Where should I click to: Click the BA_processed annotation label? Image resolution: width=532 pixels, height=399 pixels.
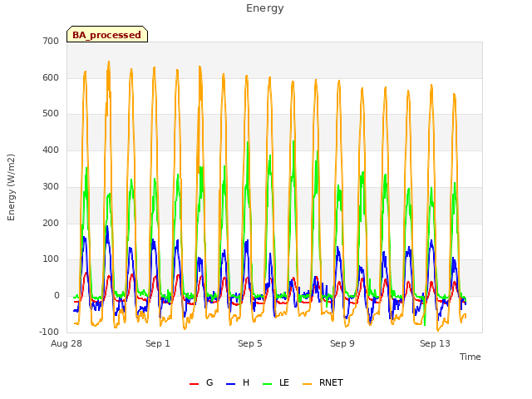(107, 34)
